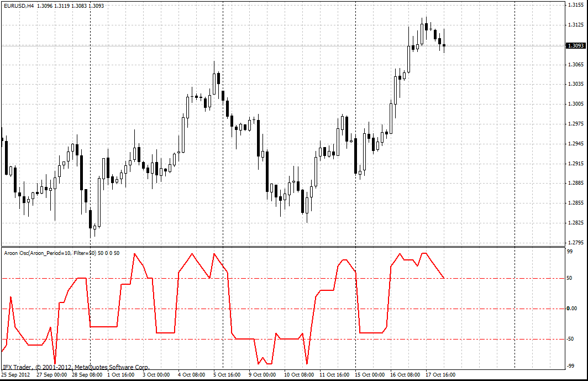Image resolution: width=588 pixels, height=381 pixels.
Task: Click the 15 Oct 00:00 date label
Action: point(369,375)
